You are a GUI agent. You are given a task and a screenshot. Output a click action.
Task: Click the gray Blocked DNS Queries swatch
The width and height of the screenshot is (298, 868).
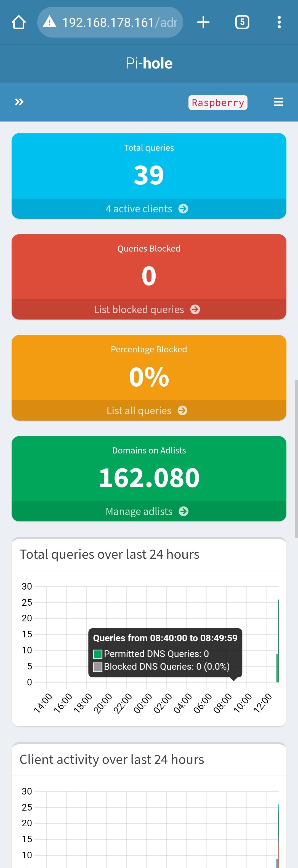tap(98, 667)
